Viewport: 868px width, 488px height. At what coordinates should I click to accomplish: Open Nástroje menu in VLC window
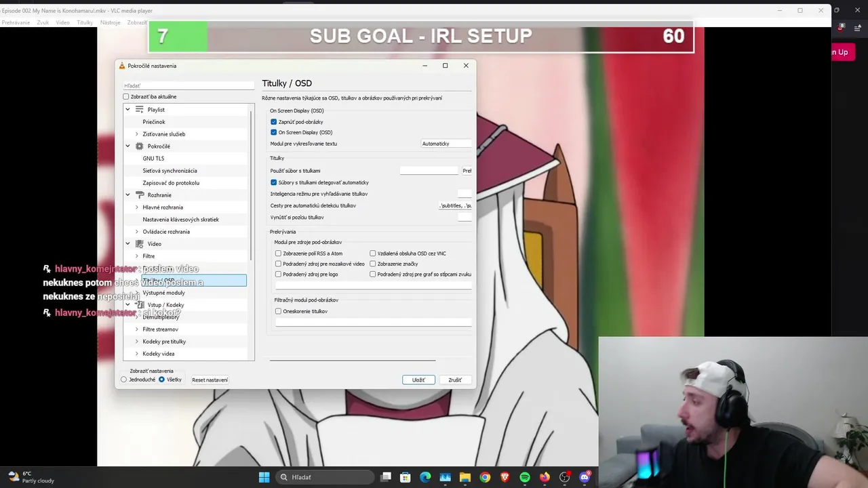(x=110, y=22)
